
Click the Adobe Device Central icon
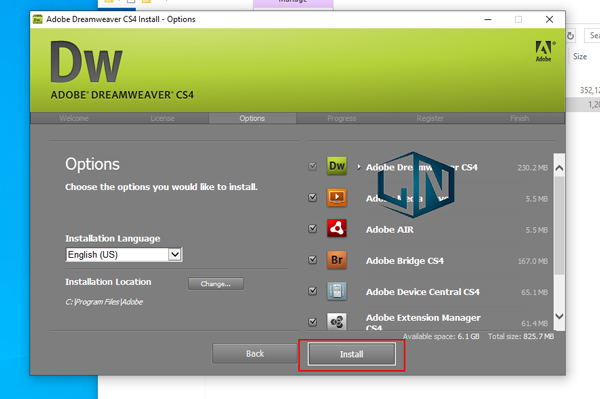point(337,291)
